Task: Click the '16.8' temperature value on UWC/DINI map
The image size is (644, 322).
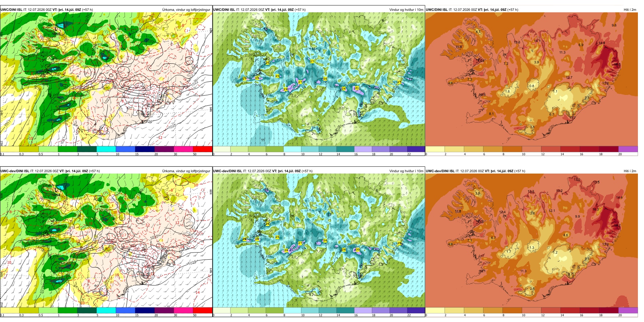Action: [x=617, y=64]
